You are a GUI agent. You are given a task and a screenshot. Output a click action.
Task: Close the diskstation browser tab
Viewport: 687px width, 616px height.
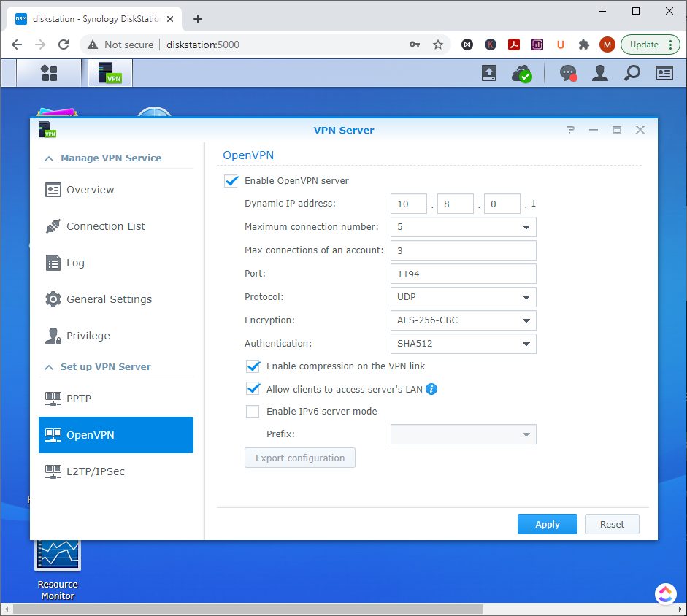point(170,19)
